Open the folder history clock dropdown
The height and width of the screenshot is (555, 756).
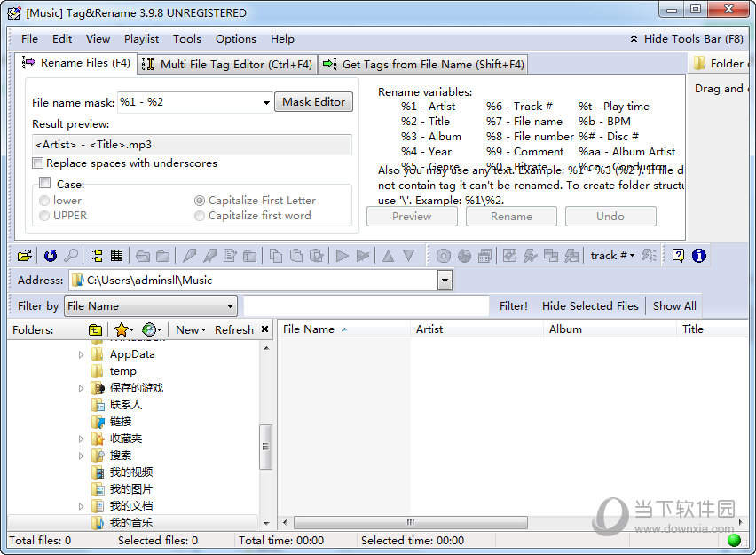159,330
